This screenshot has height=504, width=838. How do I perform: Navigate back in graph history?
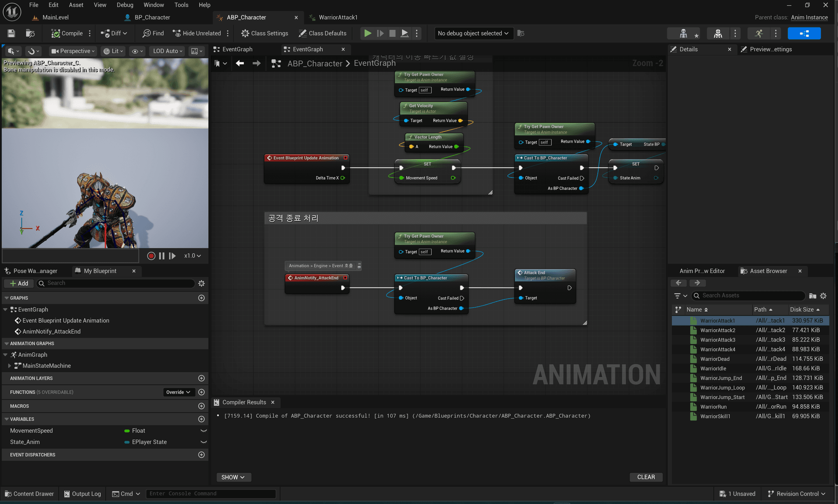pos(240,63)
